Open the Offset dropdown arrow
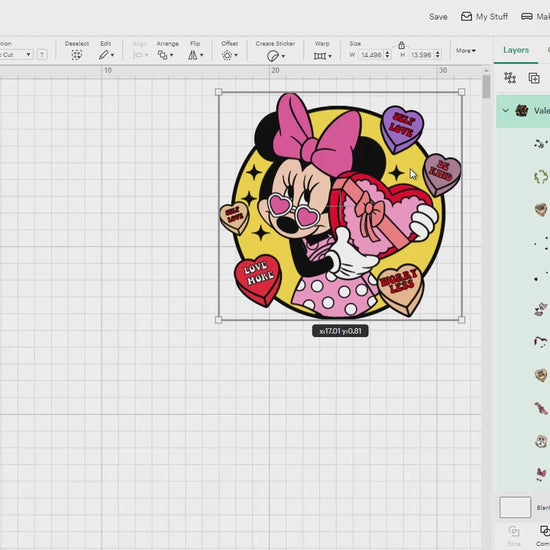550x550 pixels. pyautogui.click(x=236, y=55)
